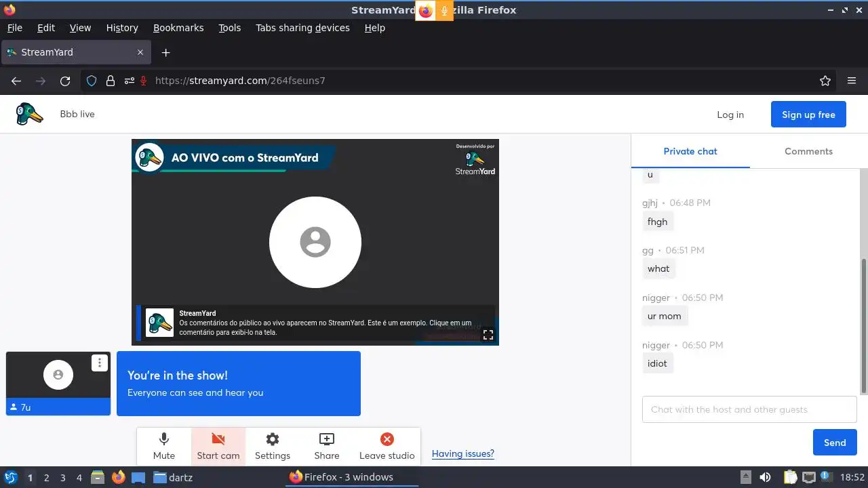Open the Tools menu
Viewport: 868px width, 488px height.
tap(230, 28)
